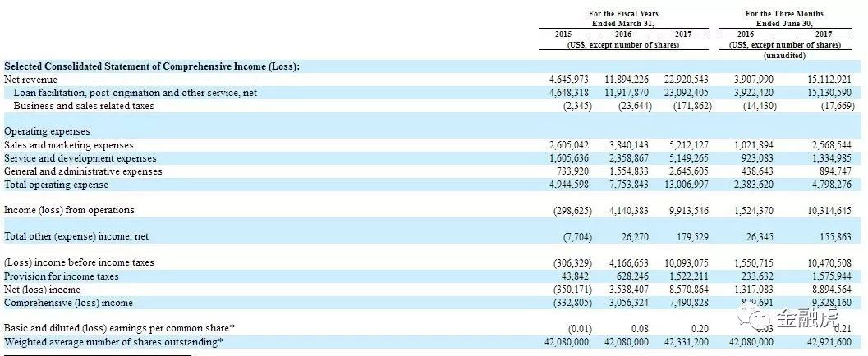Select 'Income (loss) from operations' label
Viewport: 868px width, 356px height.
[x=69, y=210]
